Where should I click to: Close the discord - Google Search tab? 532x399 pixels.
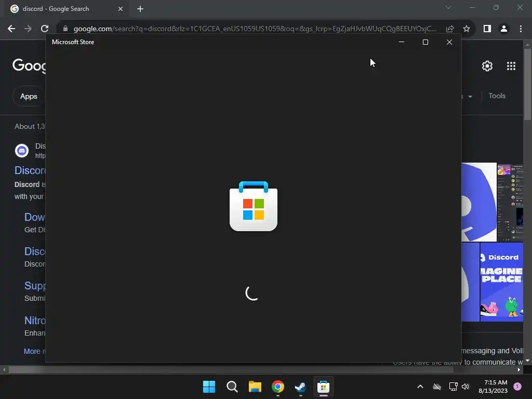point(121,9)
